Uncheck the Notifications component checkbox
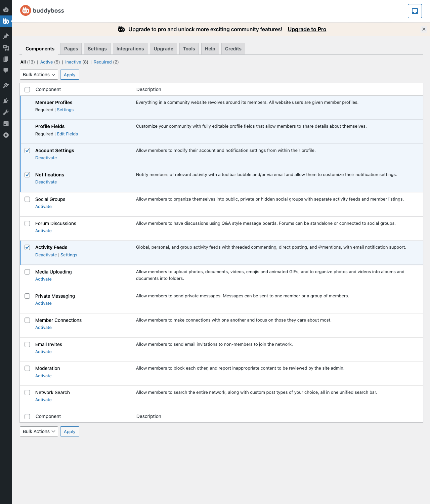The image size is (430, 504). [x=27, y=175]
